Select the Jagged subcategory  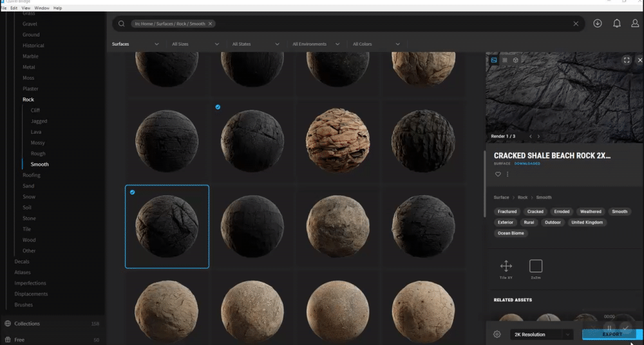tap(39, 121)
